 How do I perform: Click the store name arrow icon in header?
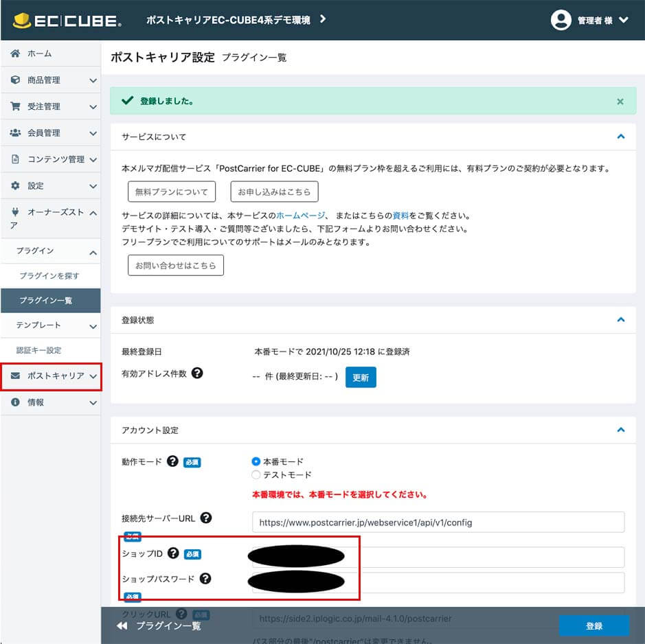coord(323,19)
